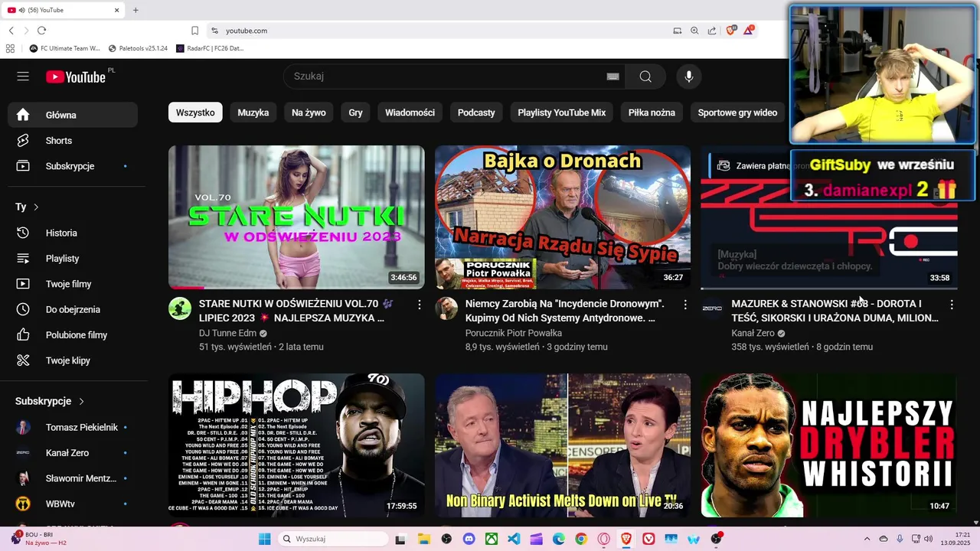The width and height of the screenshot is (980, 551).
Task: Go to Główna home in the sidebar
Action: (x=73, y=115)
